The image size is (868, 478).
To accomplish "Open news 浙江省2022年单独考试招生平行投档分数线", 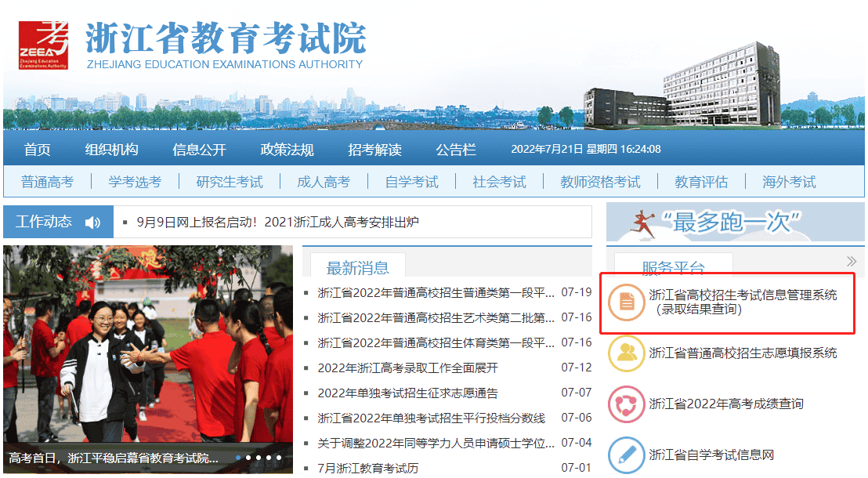I will [x=431, y=418].
